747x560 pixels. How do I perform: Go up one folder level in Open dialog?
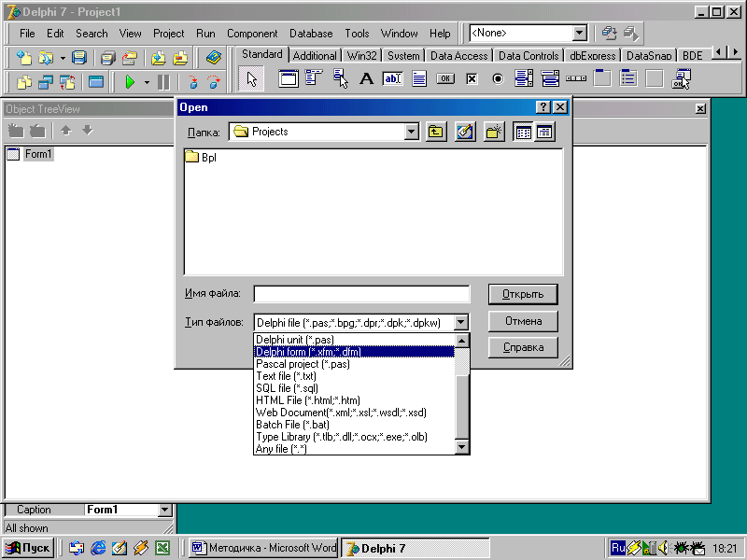[435, 132]
